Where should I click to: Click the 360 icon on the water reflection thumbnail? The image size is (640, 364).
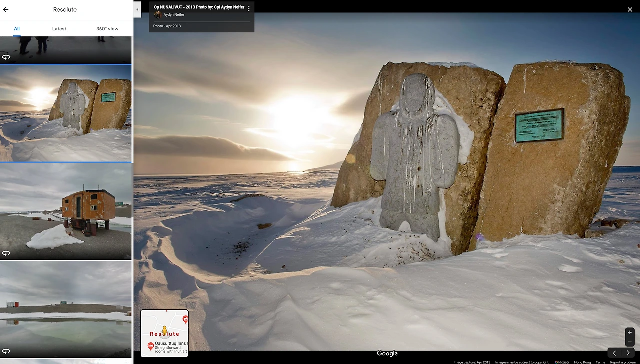pyautogui.click(x=6, y=351)
